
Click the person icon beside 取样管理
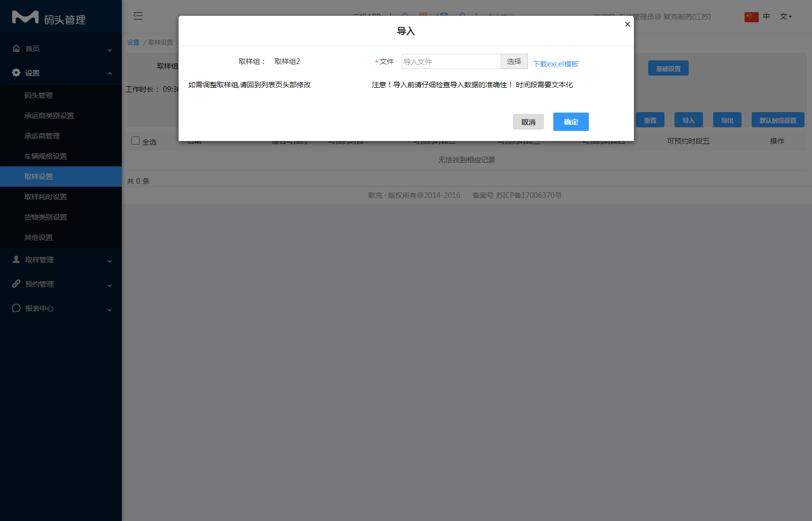(16, 259)
